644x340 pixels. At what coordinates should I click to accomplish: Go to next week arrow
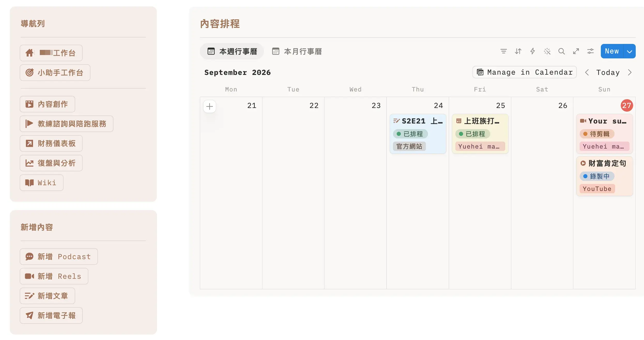[x=630, y=72]
